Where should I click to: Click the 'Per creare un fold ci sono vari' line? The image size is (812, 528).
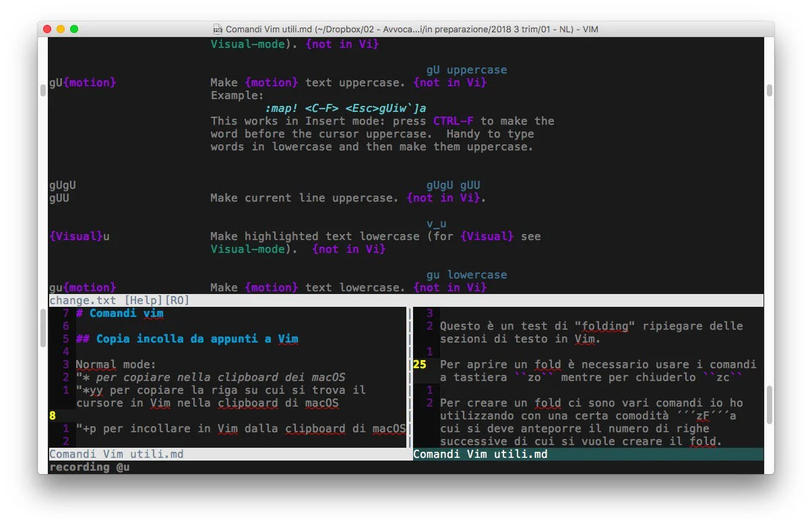click(x=592, y=403)
